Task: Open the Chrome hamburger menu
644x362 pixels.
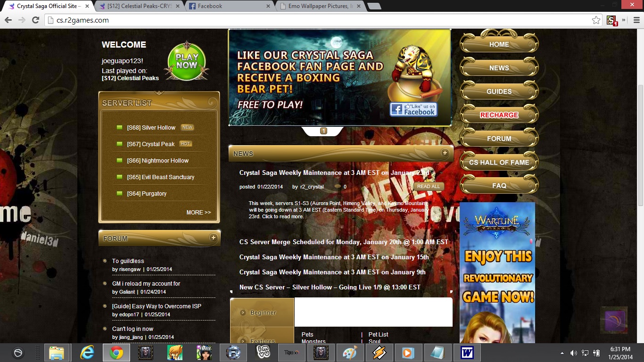Action: [636, 20]
